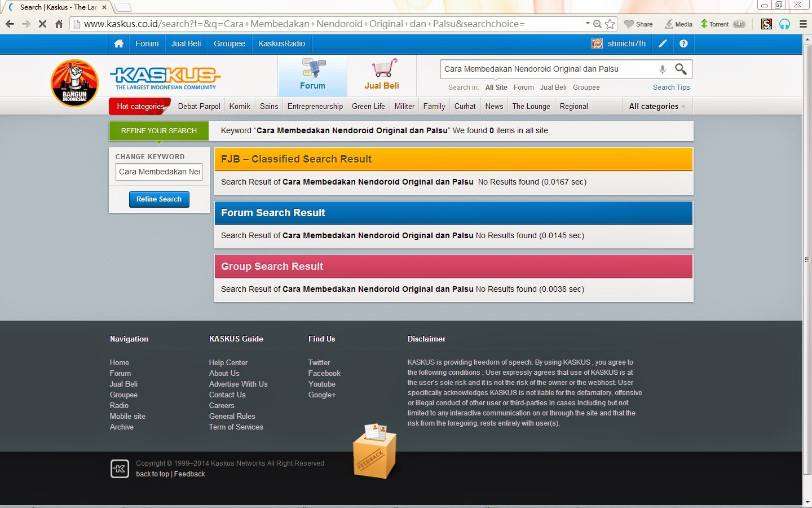
Task: Set search scope to All Site
Action: click(496, 87)
